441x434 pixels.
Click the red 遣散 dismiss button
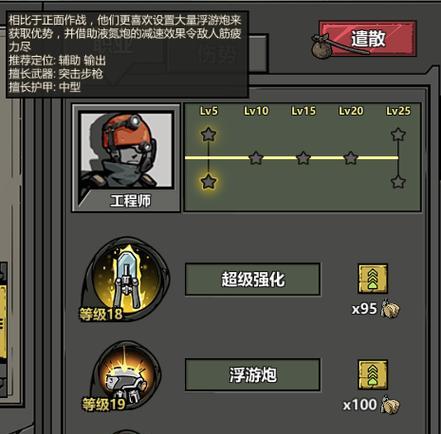[368, 39]
